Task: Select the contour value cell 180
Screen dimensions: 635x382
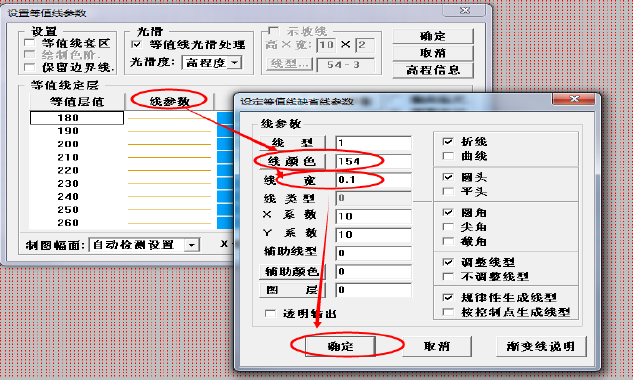Action: 77,118
